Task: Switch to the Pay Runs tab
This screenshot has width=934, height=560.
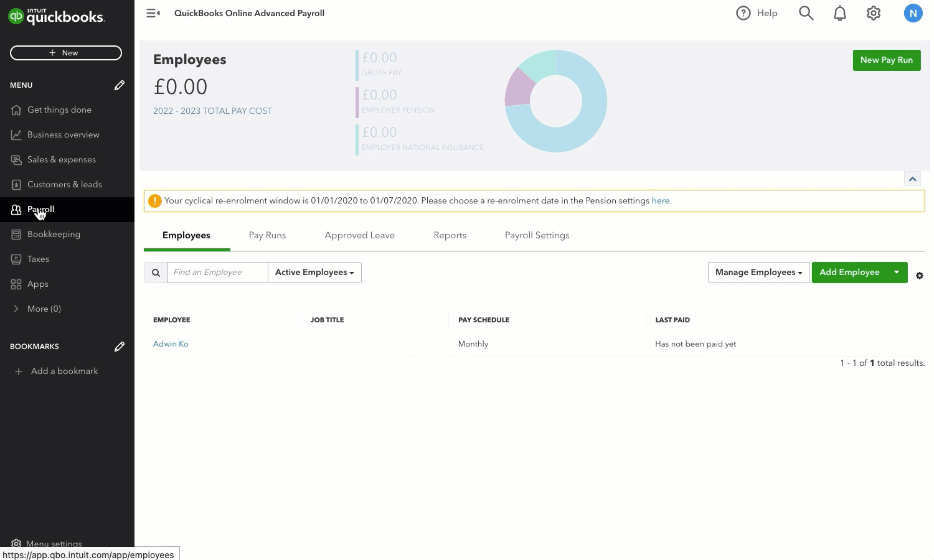Action: pyautogui.click(x=267, y=235)
